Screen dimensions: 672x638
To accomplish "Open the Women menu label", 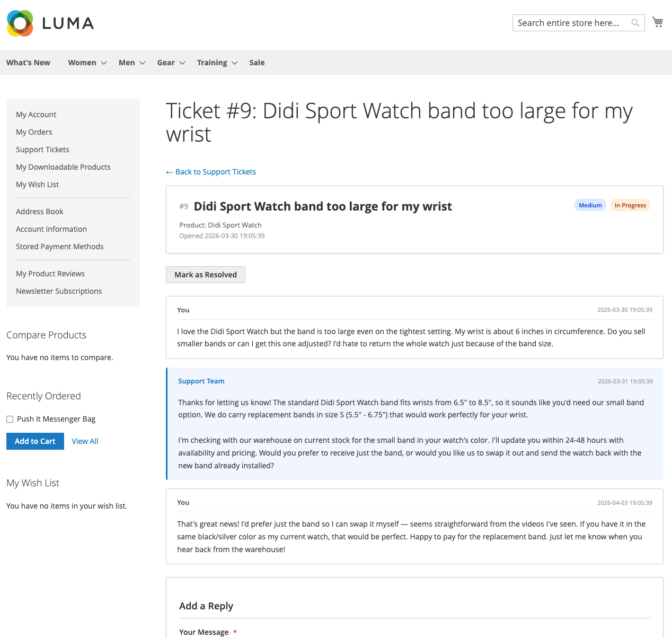I will click(82, 63).
